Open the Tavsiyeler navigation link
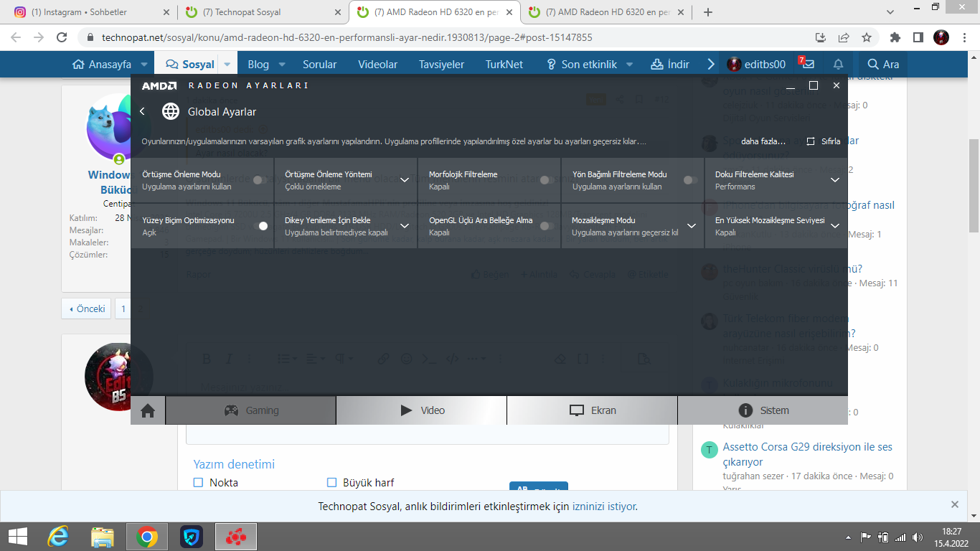Image resolution: width=980 pixels, height=551 pixels. pyautogui.click(x=442, y=64)
